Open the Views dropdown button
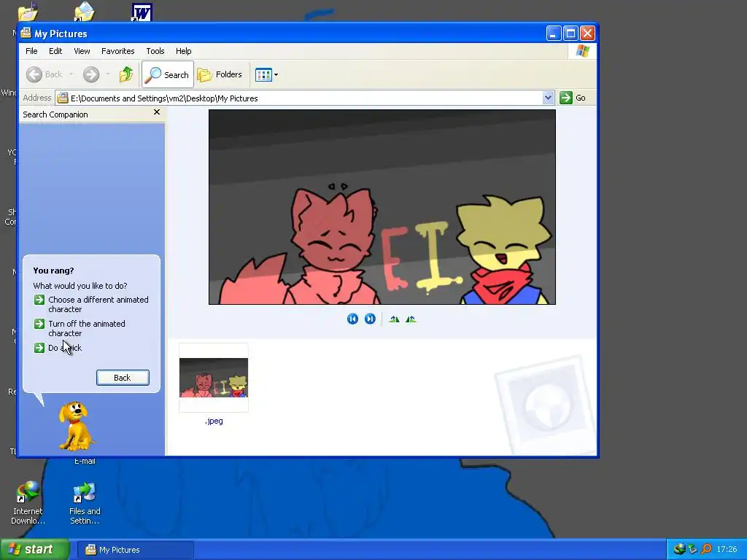The height and width of the screenshot is (560, 747). [x=266, y=74]
